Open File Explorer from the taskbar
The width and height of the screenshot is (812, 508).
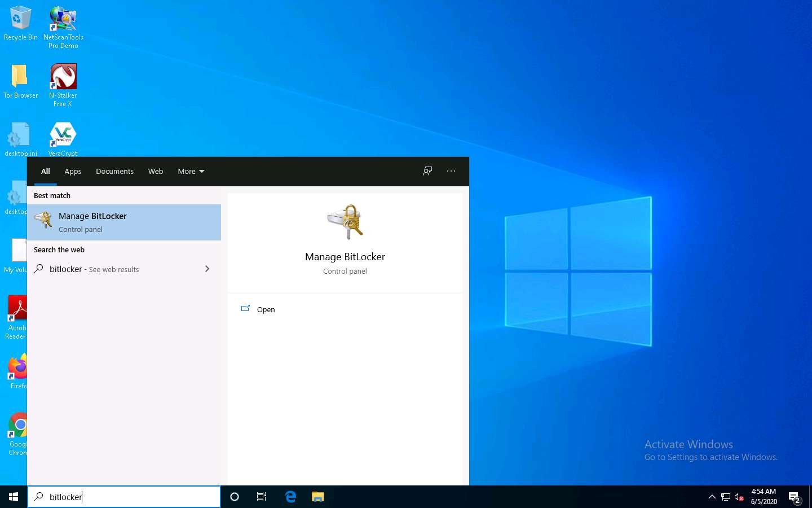pos(317,497)
